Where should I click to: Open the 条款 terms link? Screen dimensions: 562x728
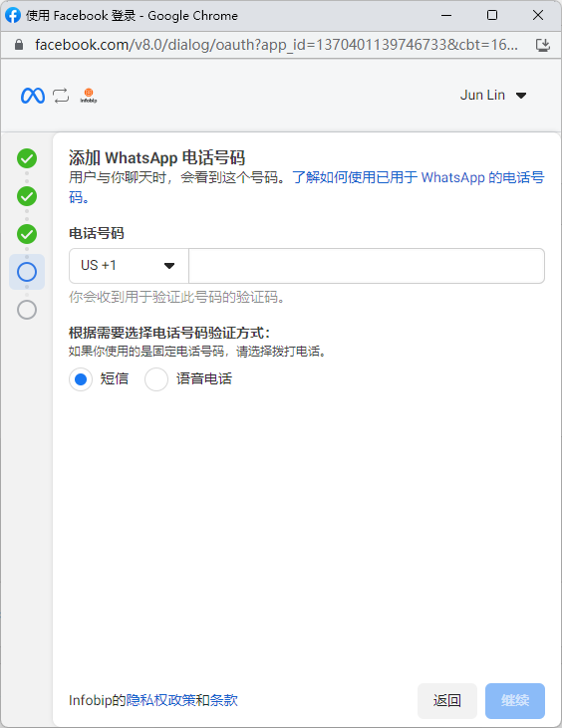click(x=224, y=700)
